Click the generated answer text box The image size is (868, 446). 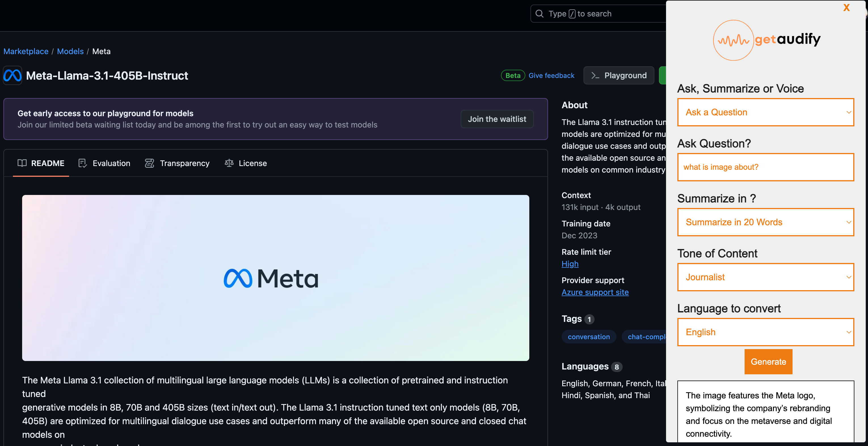tap(766, 411)
